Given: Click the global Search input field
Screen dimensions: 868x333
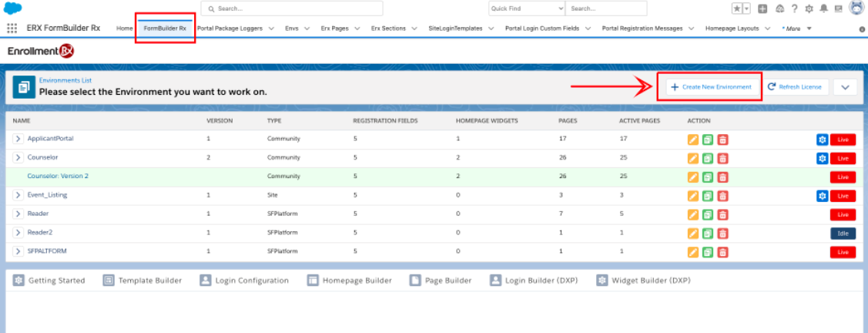Looking at the screenshot, I should pos(293,8).
